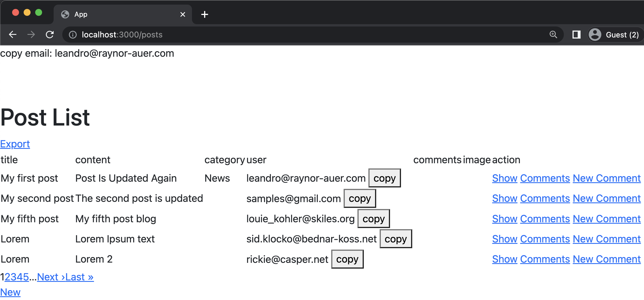Click the localhost:3000/posts address field
The width and height of the screenshot is (644, 300).
point(288,35)
